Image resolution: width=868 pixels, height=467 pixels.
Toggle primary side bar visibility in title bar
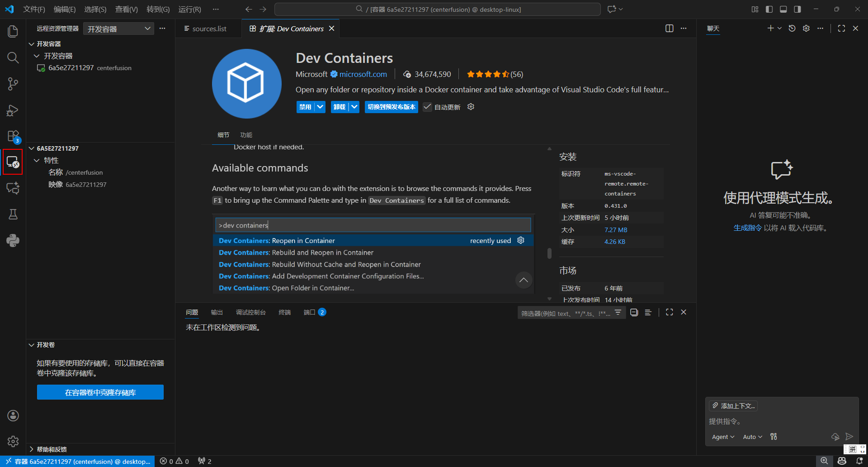pos(769,9)
